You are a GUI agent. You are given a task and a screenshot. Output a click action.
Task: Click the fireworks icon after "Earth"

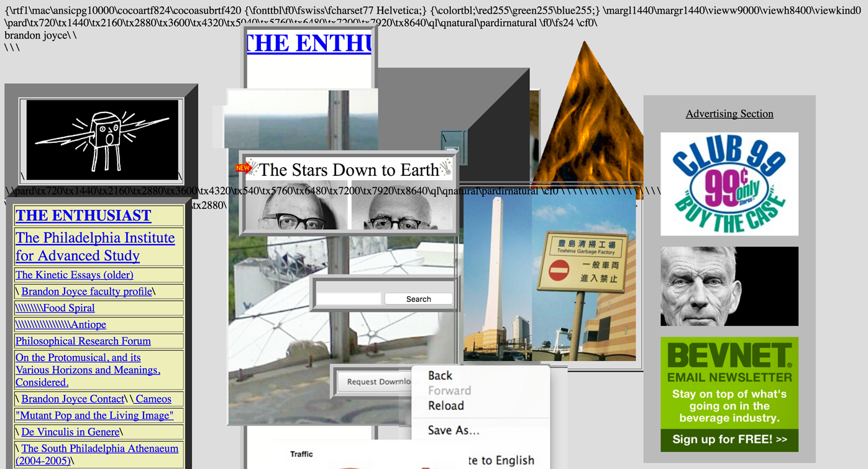coord(447,166)
